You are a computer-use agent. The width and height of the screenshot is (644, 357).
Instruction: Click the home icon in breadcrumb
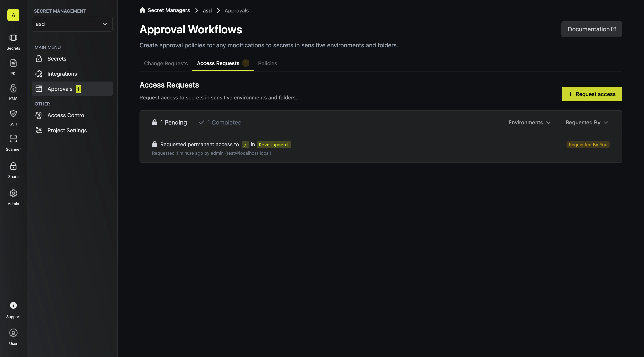(x=143, y=10)
